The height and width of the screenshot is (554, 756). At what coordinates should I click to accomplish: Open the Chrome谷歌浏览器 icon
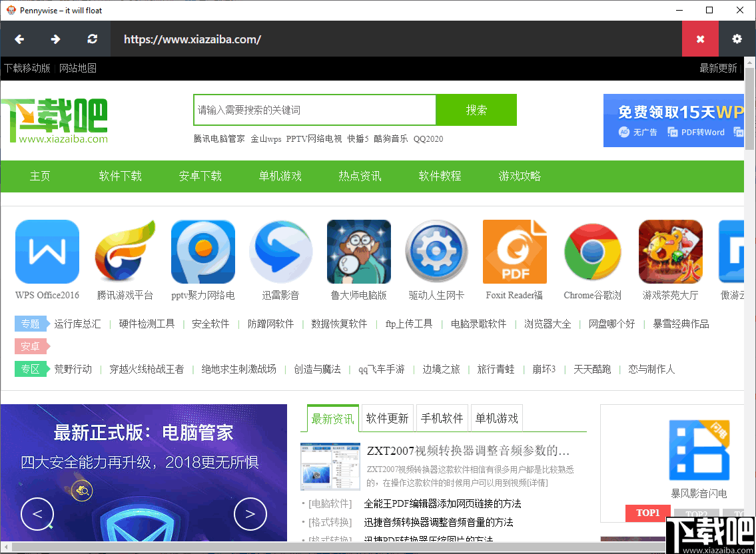(593, 252)
